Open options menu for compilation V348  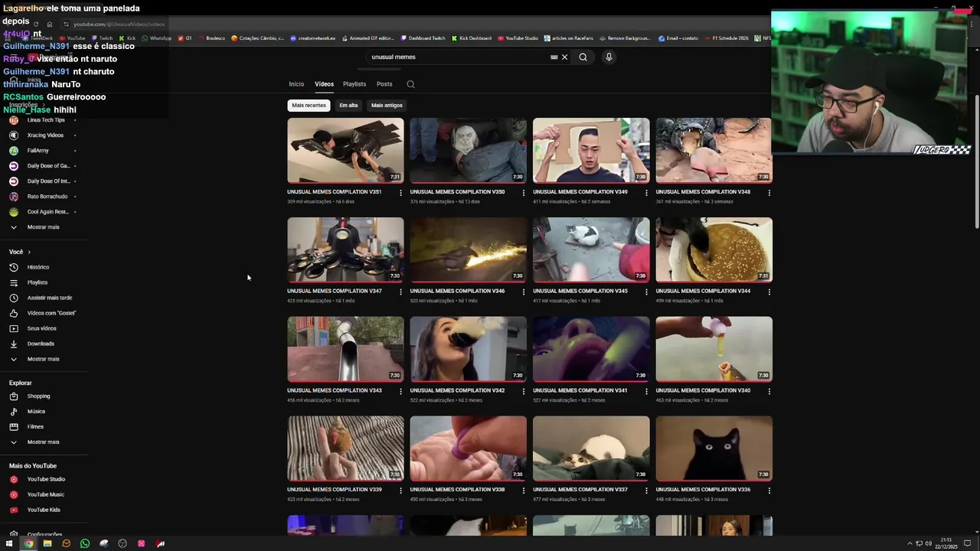coord(769,193)
